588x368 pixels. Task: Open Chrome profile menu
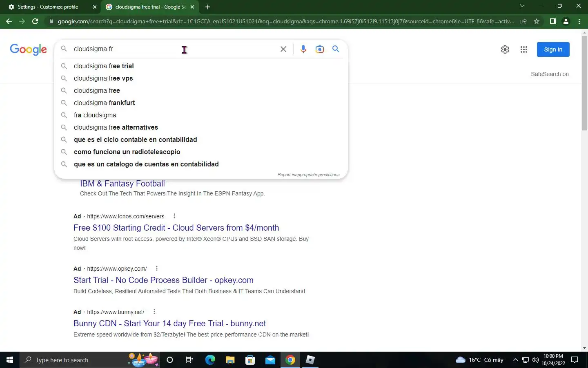566,21
